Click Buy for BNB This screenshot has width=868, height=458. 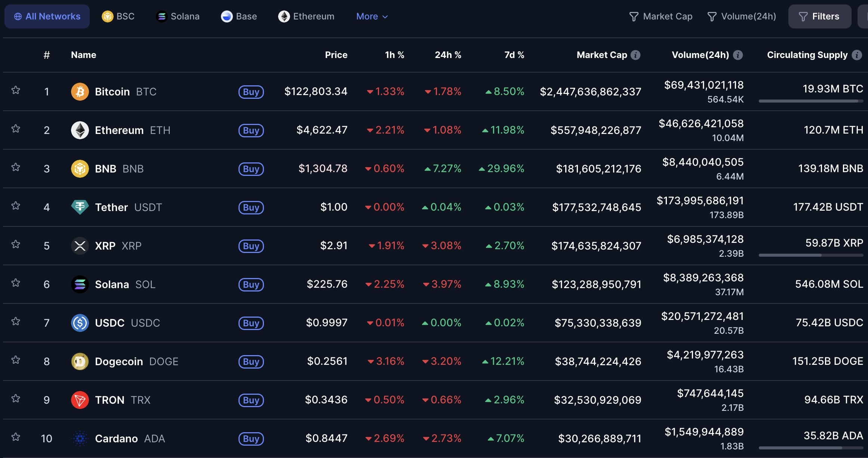coord(251,169)
